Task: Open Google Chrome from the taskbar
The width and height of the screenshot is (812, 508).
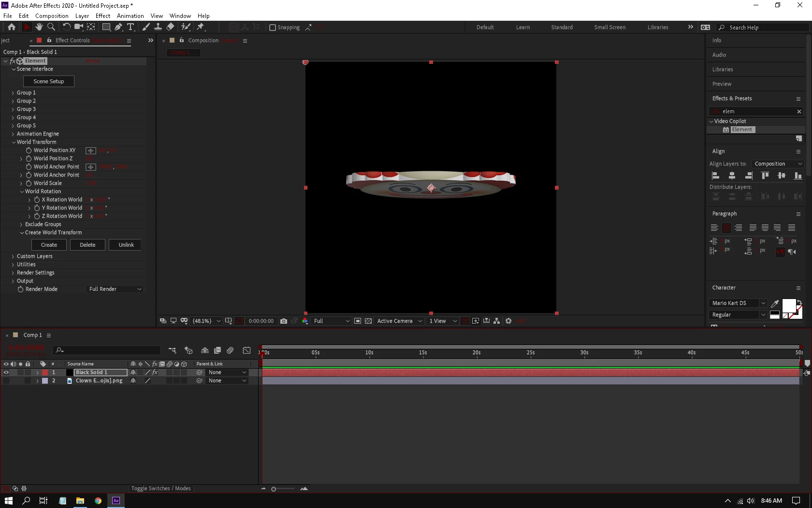Action: (98, 501)
